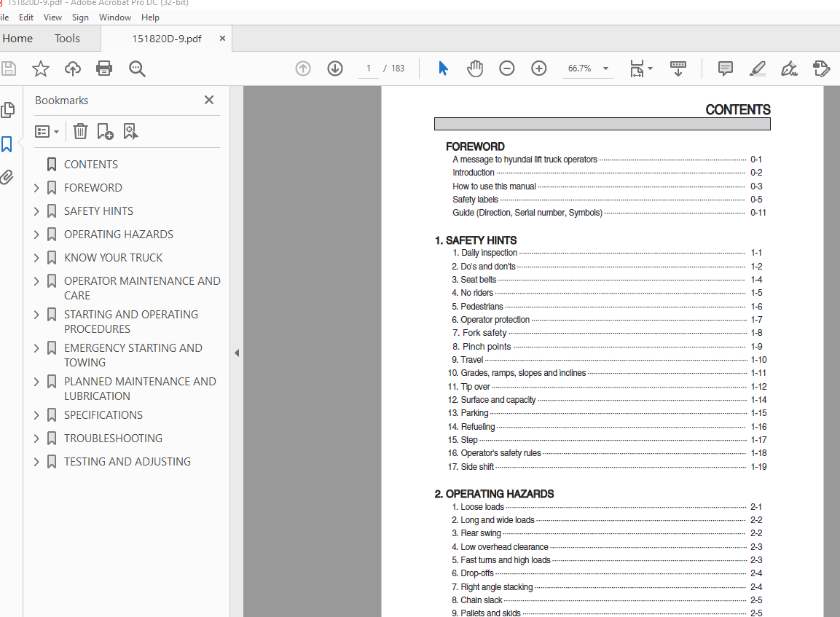
Task: Delete the selected bookmark
Action: [x=80, y=131]
